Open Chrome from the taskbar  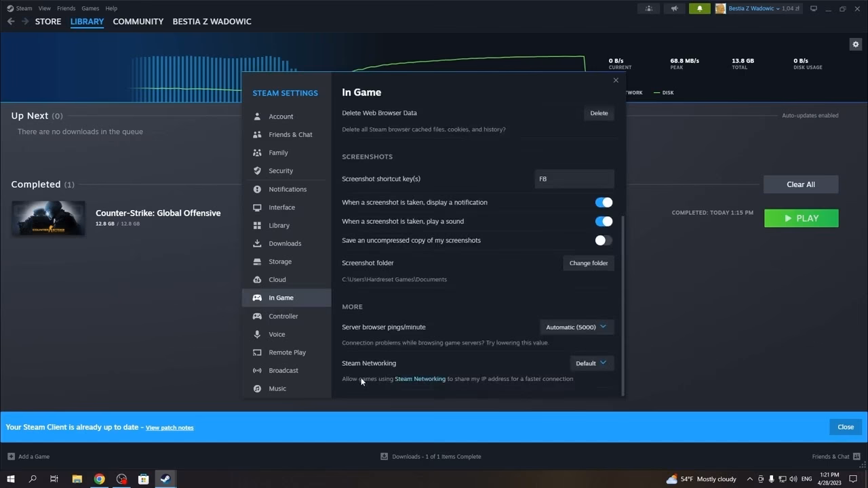[99, 479]
